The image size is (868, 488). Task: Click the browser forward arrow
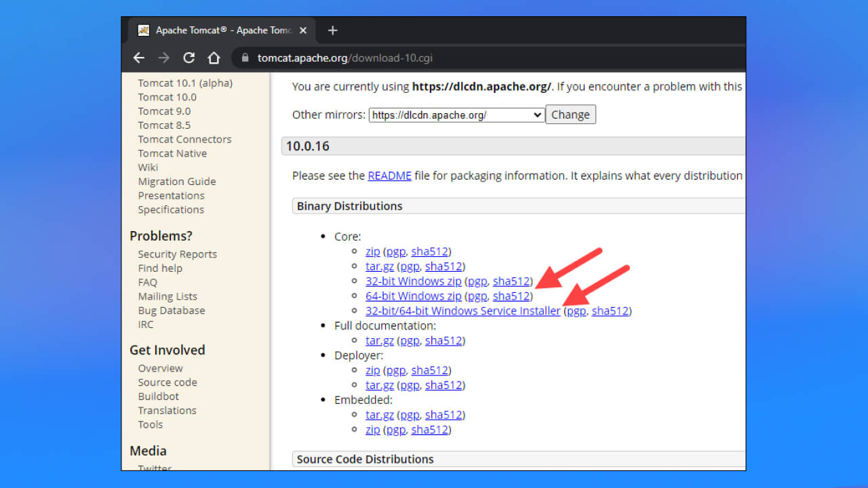coord(164,58)
